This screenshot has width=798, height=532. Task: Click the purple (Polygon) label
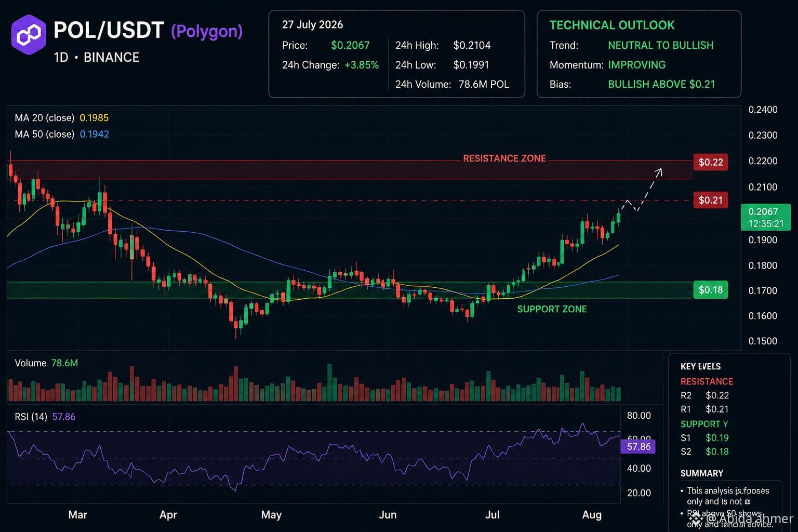click(x=207, y=31)
